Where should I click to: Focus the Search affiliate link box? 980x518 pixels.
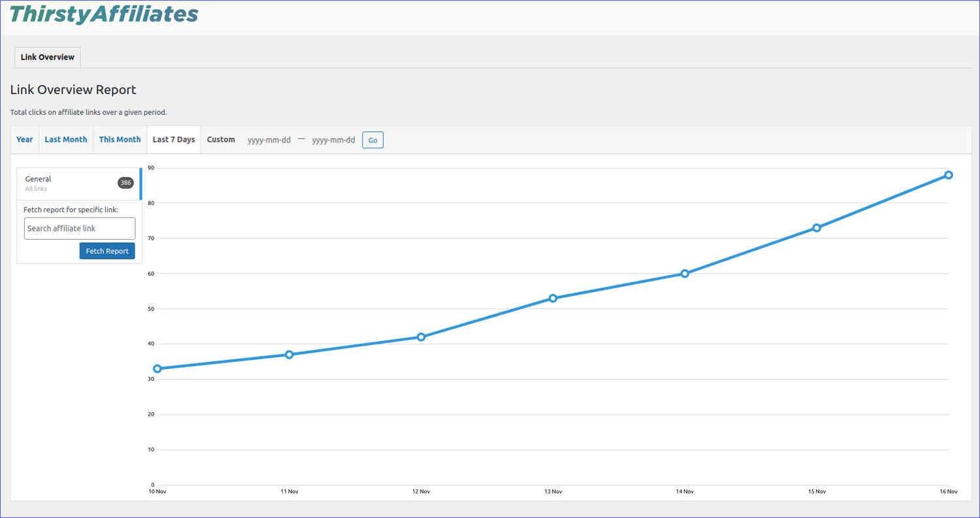coord(79,228)
